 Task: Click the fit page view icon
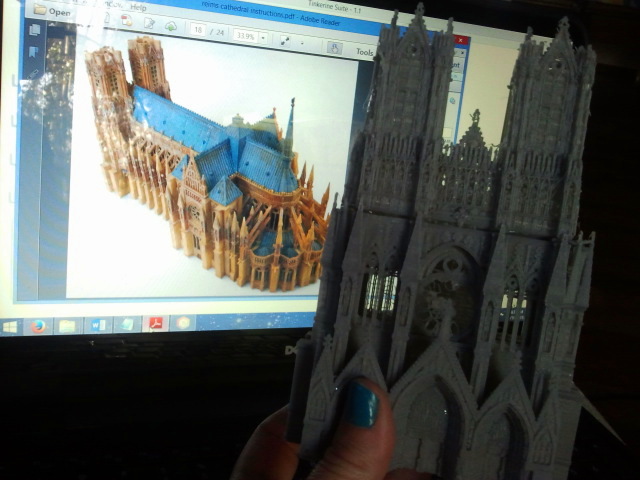(285, 41)
